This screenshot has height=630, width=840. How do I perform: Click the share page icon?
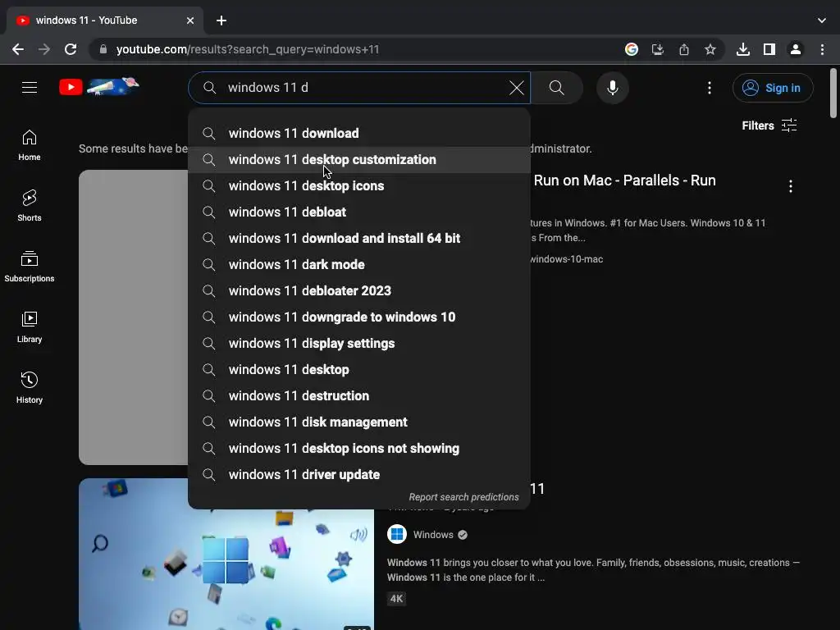point(684,49)
